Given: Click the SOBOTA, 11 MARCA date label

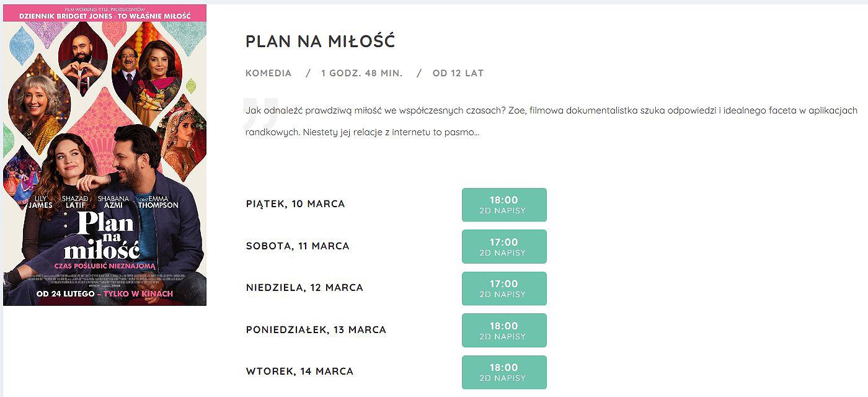Looking at the screenshot, I should [298, 246].
